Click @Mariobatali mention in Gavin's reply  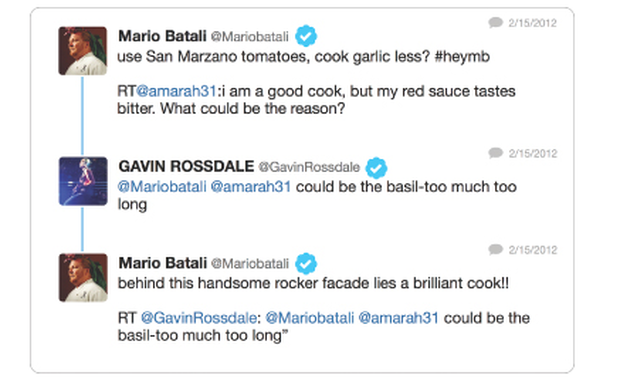coord(162,186)
